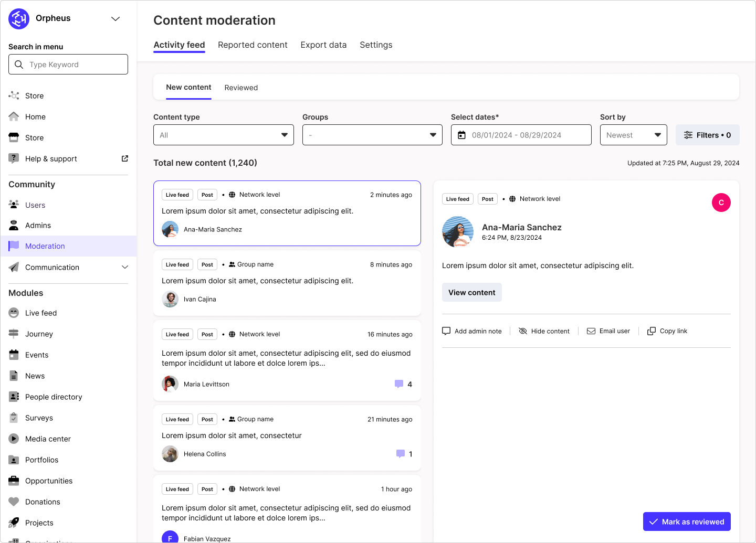Click the Copy link icon
Viewport: 756px width, 543px height.
652,331
